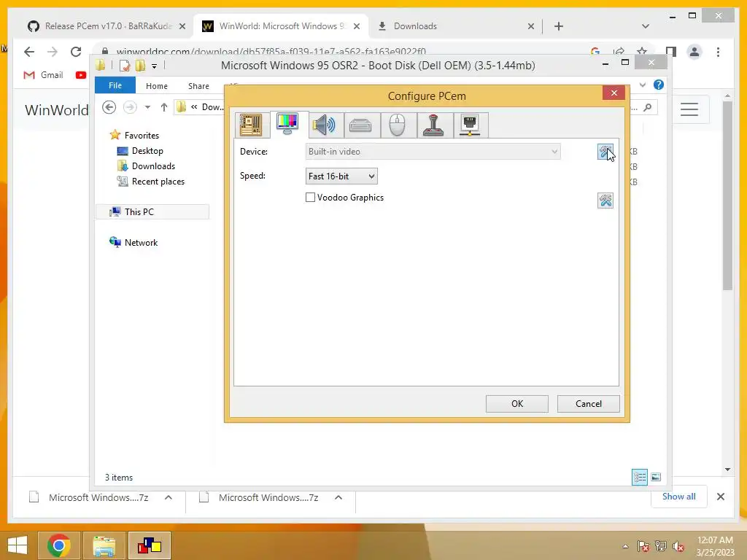The image size is (747, 560).
Task: Open Chrome tab search dropdown
Action: point(646,26)
